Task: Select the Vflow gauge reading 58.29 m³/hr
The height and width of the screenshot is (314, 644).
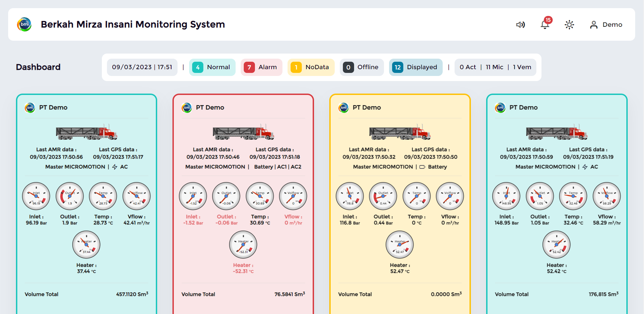Action: pos(607,196)
